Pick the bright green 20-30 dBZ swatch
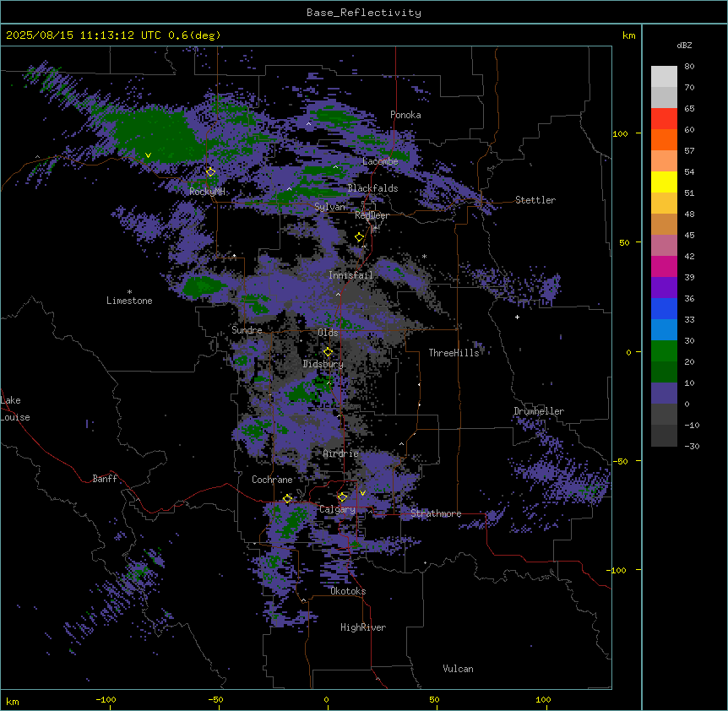Screen dimensions: 728x711 (664, 351)
